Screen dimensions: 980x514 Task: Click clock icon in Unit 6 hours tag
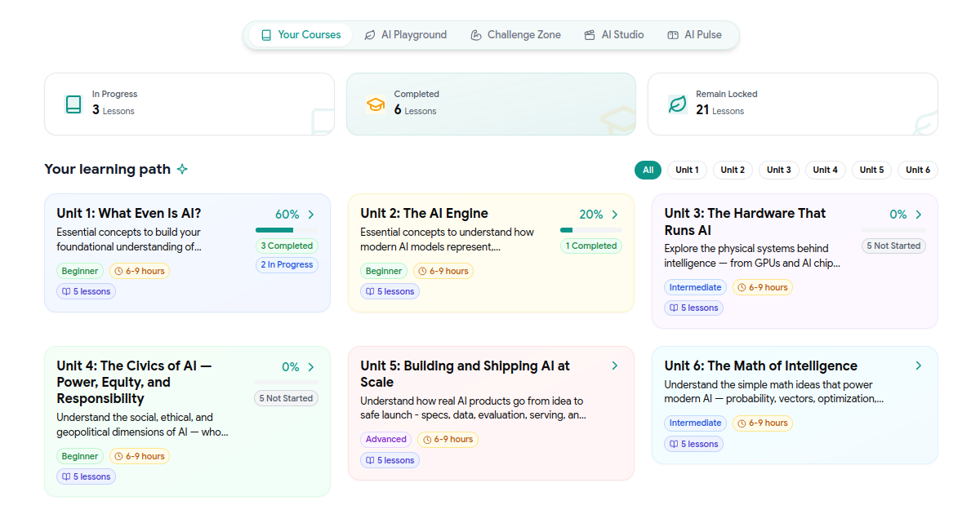742,423
